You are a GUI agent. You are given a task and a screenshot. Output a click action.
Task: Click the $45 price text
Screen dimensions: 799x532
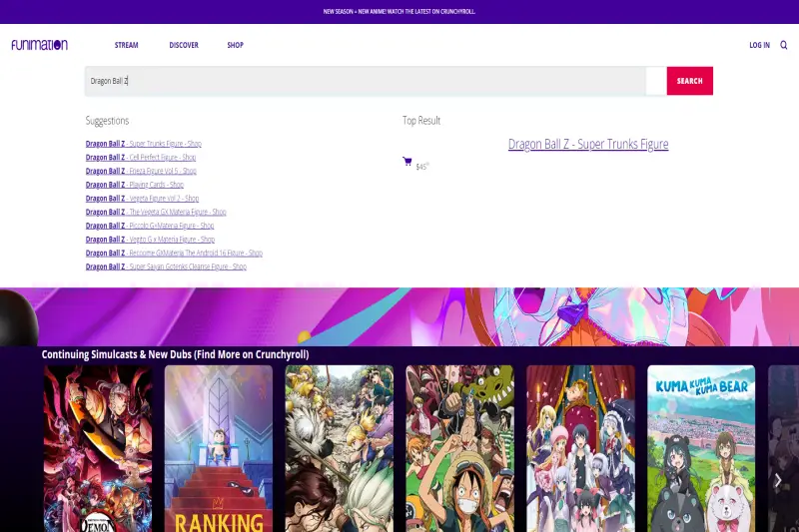pos(422,166)
